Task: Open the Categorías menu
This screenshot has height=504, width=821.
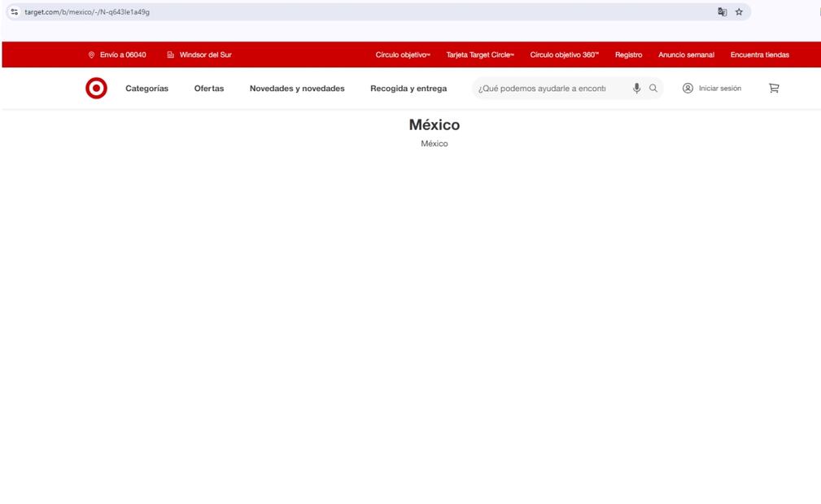Action: coord(146,89)
